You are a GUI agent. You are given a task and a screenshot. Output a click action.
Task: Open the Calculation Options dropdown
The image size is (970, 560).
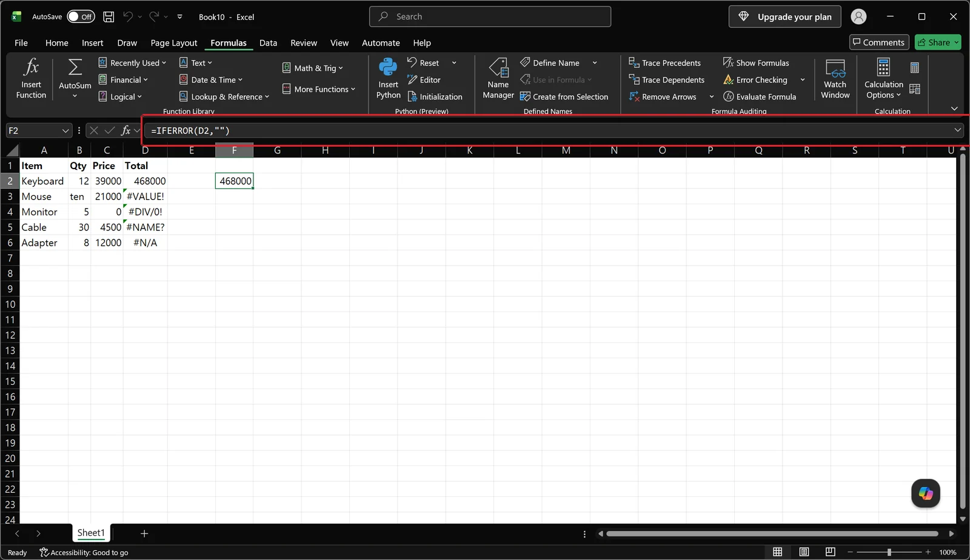click(884, 78)
